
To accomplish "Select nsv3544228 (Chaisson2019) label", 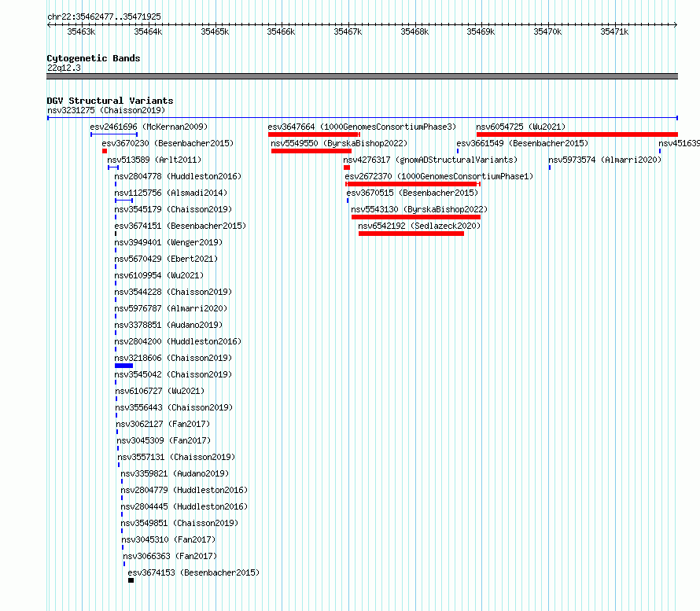I will coord(173,292).
